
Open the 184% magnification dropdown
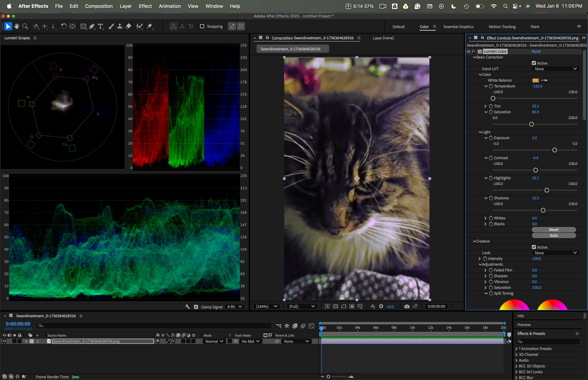pyautogui.click(x=266, y=307)
